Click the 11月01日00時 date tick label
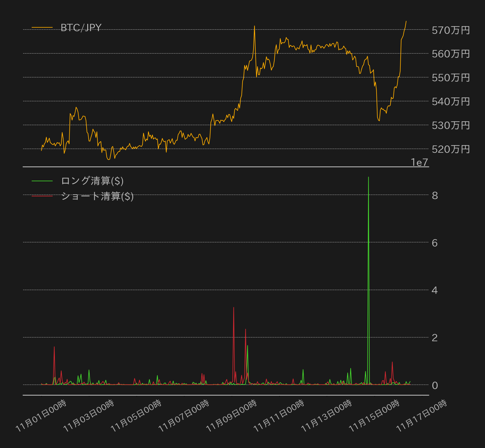The image size is (485, 448). pyautogui.click(x=41, y=416)
